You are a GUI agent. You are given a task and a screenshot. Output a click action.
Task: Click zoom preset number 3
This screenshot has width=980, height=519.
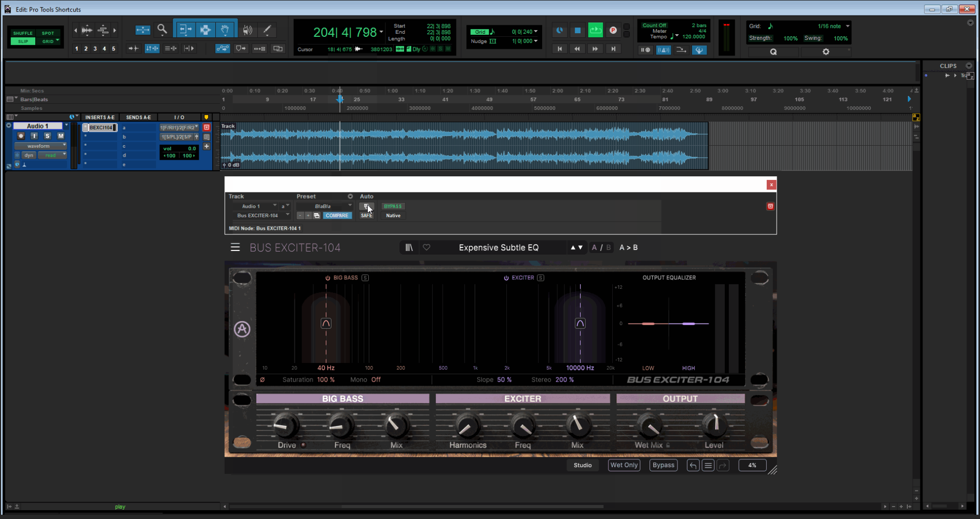point(95,49)
